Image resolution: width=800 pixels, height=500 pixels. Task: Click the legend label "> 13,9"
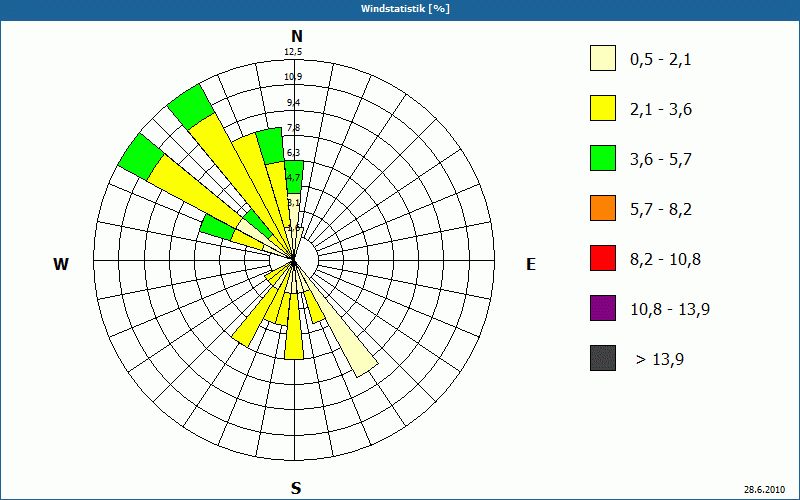(660, 360)
